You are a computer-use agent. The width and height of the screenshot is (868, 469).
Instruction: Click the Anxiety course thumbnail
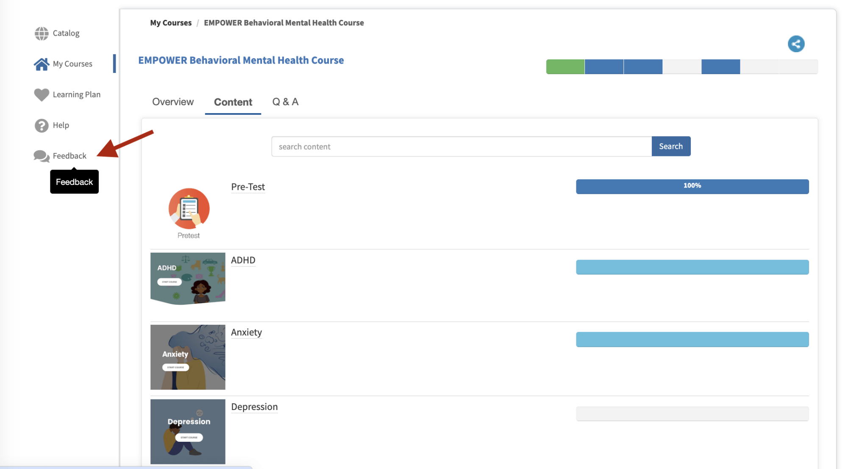point(188,357)
